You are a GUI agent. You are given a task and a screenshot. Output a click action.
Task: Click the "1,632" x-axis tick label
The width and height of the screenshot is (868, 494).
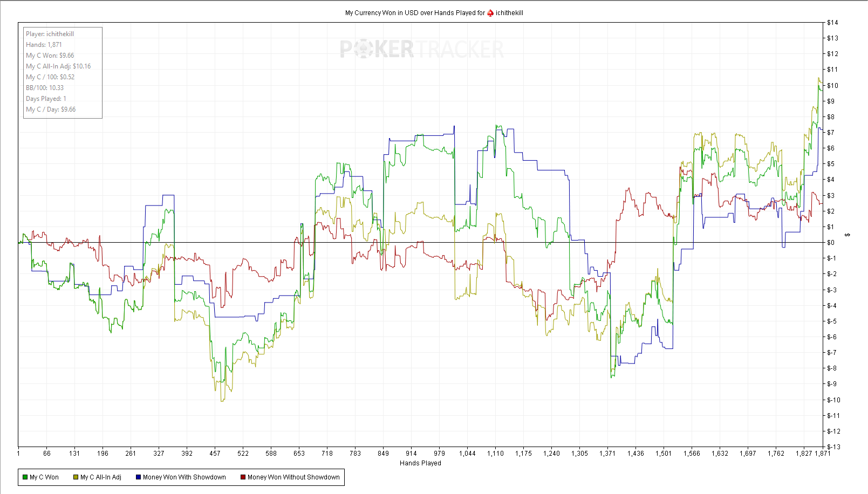click(720, 454)
